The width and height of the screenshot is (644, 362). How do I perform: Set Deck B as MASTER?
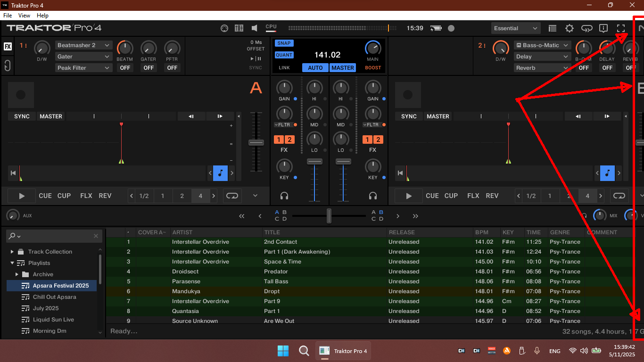click(438, 116)
